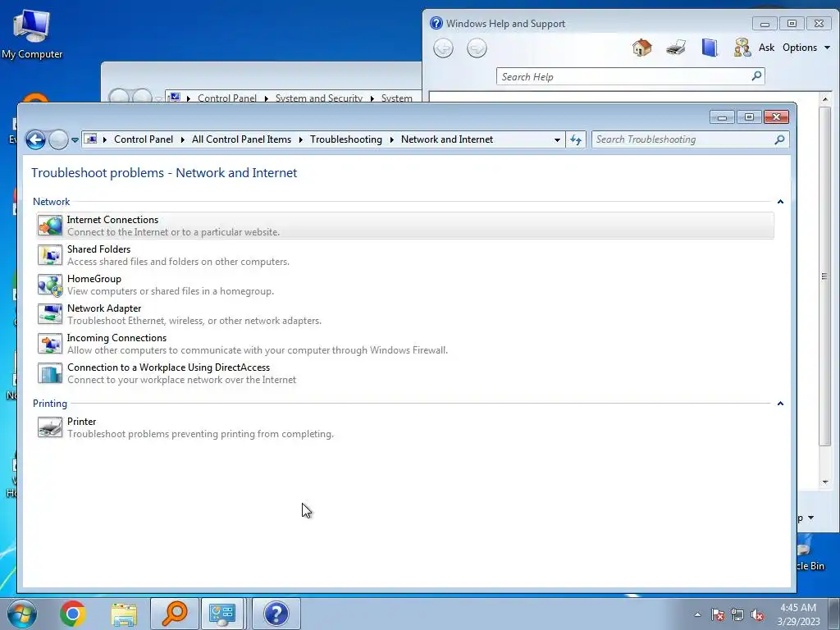Click the Help and Support taskbar button
Screen dimensions: 840x630
point(276,614)
